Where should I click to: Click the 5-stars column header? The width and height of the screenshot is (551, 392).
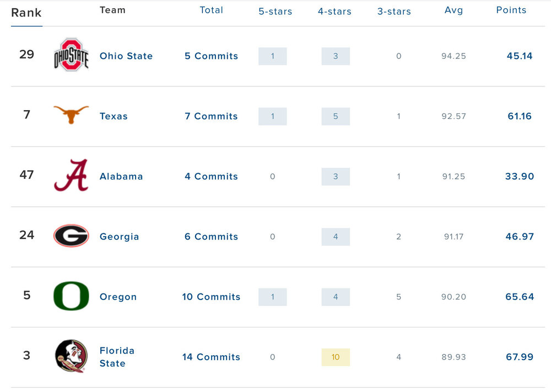pos(275,11)
